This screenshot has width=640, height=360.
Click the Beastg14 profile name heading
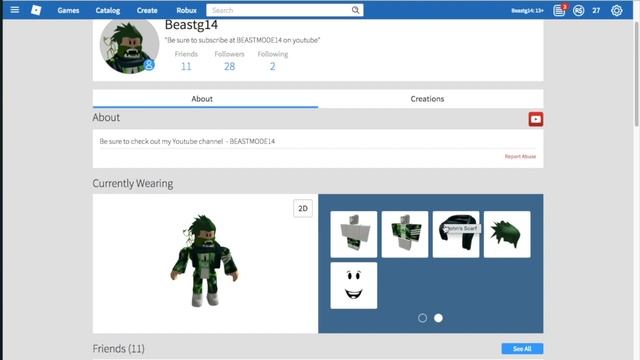point(191,25)
